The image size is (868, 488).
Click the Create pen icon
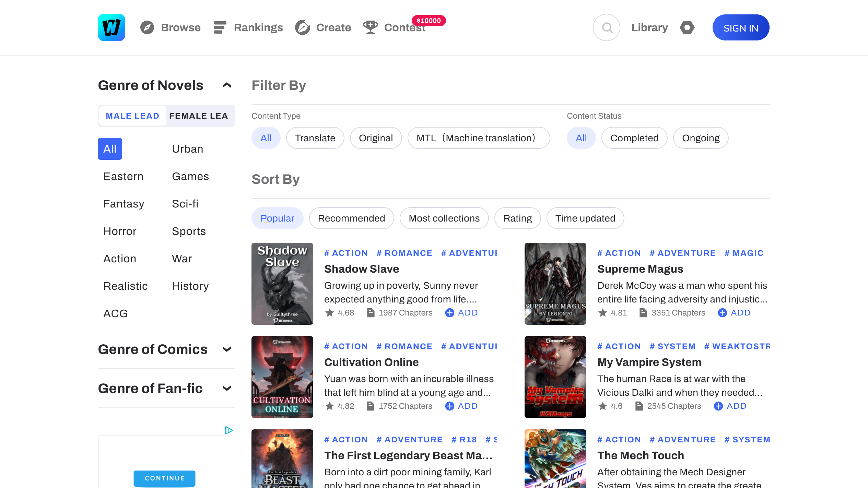[303, 27]
